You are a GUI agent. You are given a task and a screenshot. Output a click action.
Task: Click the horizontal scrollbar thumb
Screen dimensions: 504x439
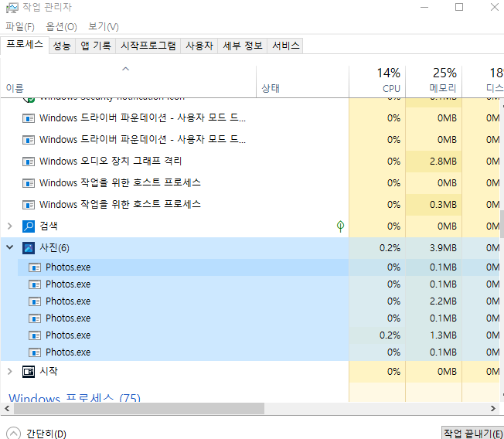(139, 408)
